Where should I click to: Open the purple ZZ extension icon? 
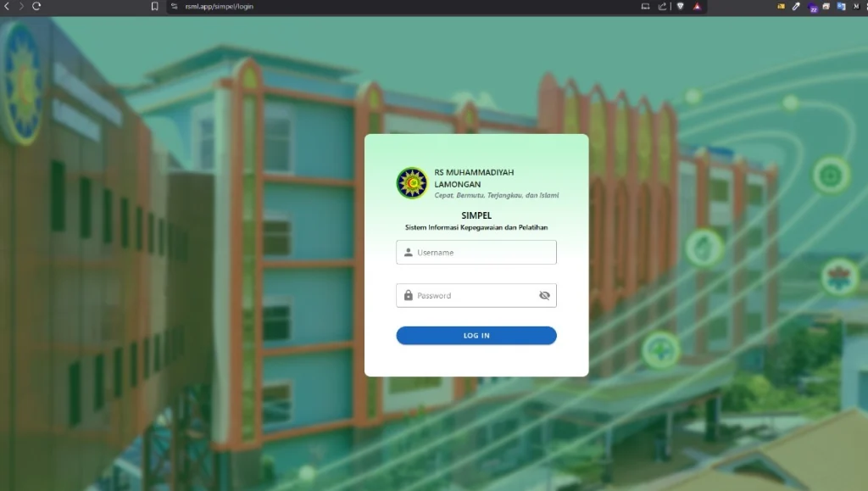point(813,6)
